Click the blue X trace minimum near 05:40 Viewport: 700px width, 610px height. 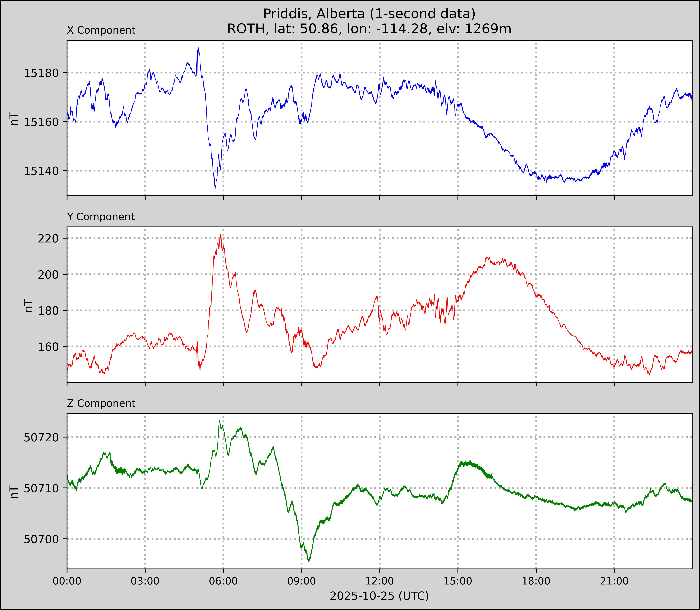[215, 188]
